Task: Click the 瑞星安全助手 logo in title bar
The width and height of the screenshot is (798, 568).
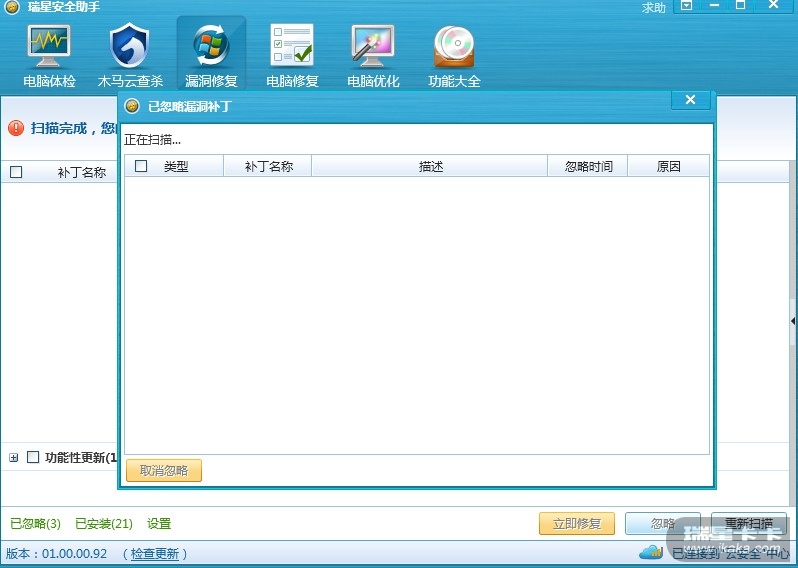Action: (12, 7)
